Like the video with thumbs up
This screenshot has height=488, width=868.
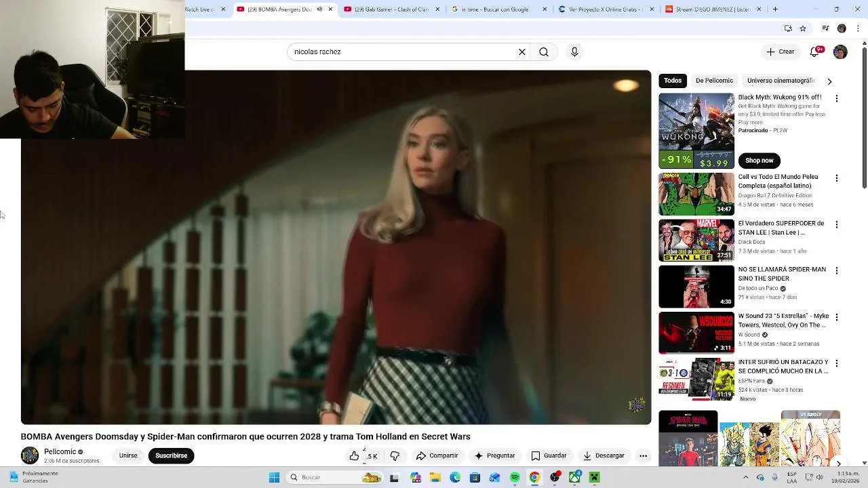click(362, 455)
